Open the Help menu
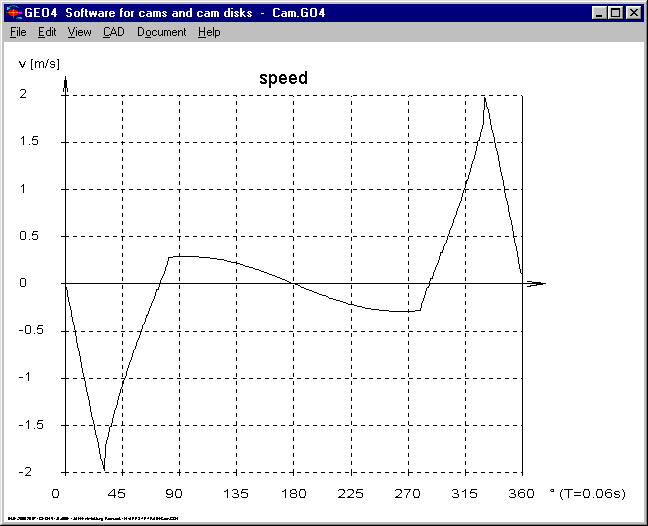This screenshot has width=648, height=526. (x=209, y=32)
